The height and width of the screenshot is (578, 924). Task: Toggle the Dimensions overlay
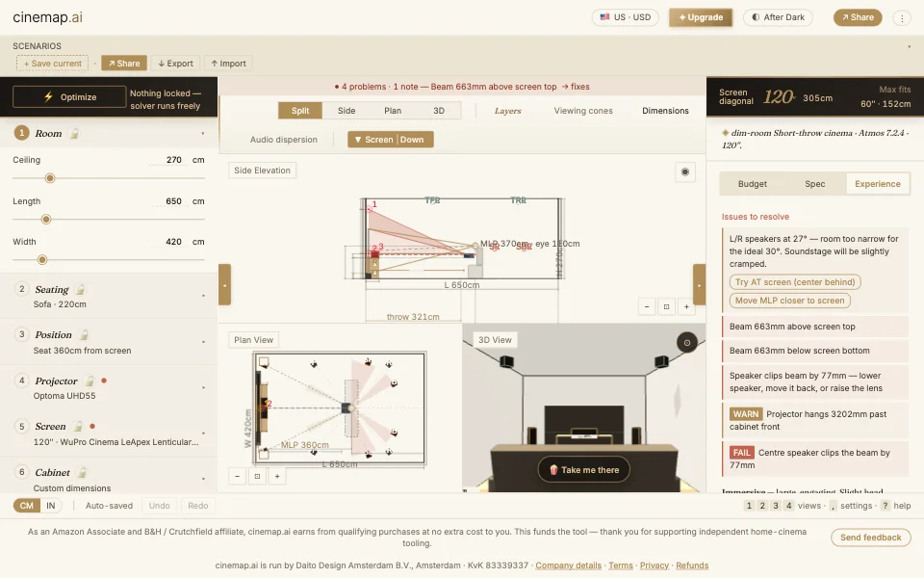tap(665, 111)
